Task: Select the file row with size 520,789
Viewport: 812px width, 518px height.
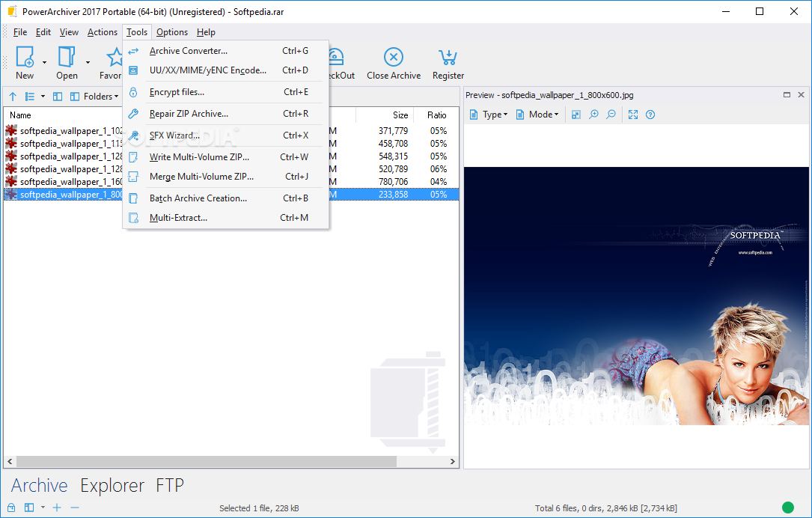Action: 231,169
